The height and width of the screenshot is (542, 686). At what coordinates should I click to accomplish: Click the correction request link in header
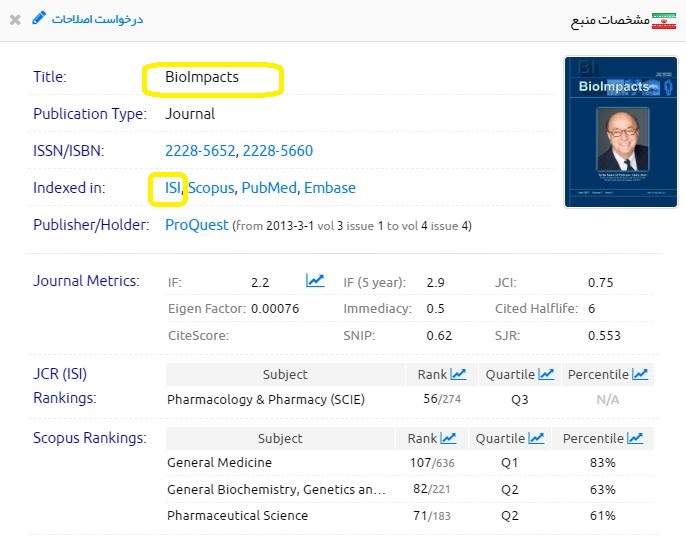pyautogui.click(x=97, y=19)
